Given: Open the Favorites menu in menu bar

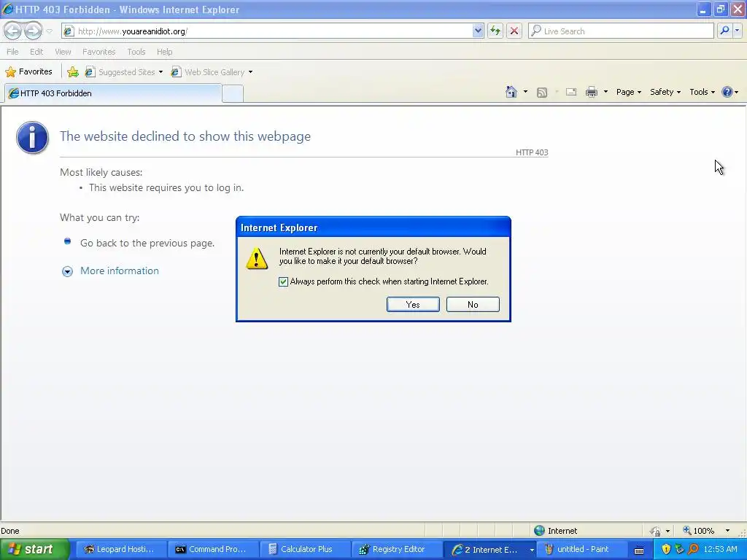Looking at the screenshot, I should pyautogui.click(x=98, y=52).
